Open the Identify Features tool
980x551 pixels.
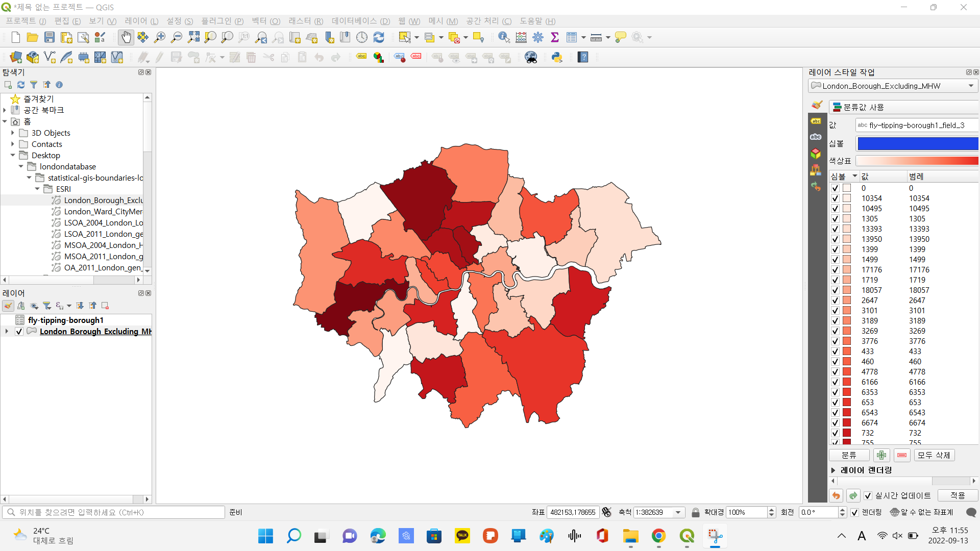504,37
